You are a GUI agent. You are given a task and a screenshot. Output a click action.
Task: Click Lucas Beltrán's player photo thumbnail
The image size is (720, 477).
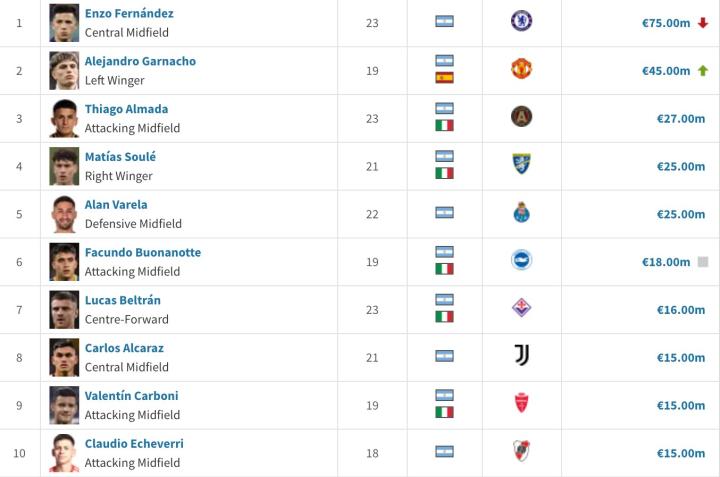64,309
